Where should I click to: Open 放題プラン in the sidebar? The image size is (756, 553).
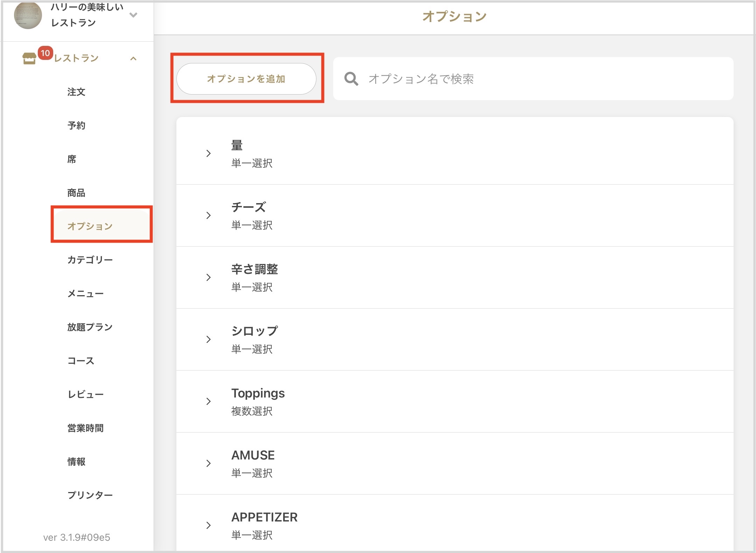(90, 327)
